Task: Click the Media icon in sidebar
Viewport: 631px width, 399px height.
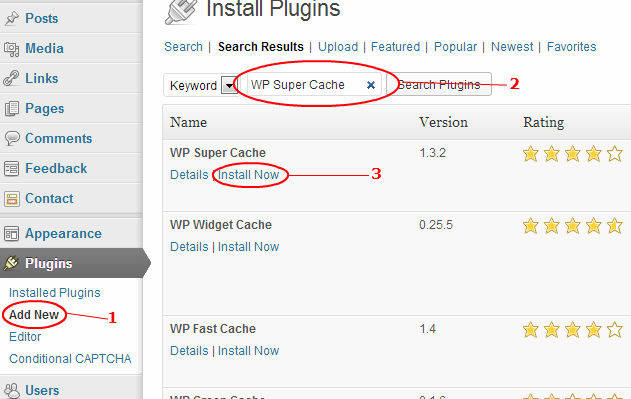Action: coord(12,49)
